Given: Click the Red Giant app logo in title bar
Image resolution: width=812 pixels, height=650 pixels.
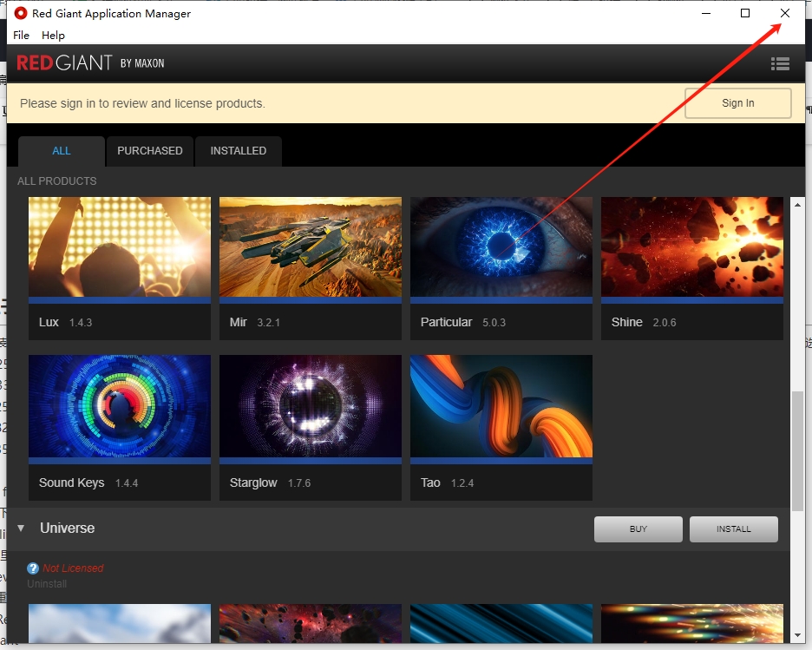Looking at the screenshot, I should tap(20, 14).
